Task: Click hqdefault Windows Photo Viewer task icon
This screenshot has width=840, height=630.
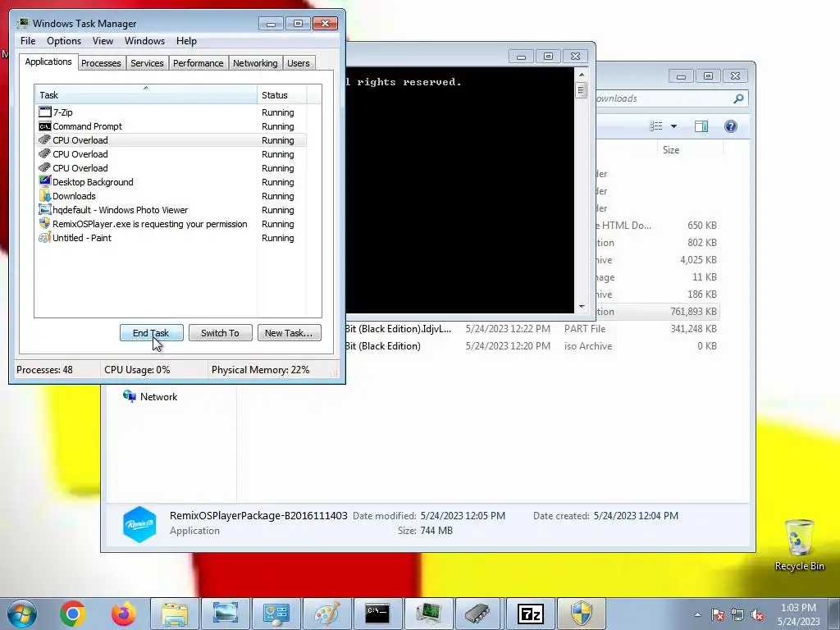Action: coord(45,209)
